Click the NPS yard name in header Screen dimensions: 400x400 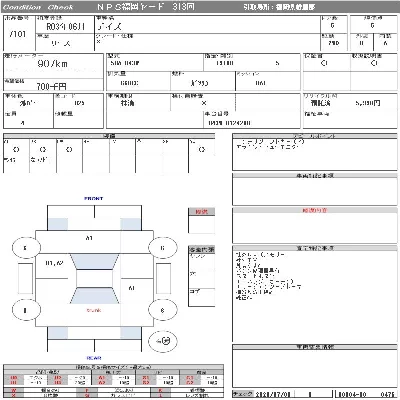pyautogui.click(x=146, y=7)
